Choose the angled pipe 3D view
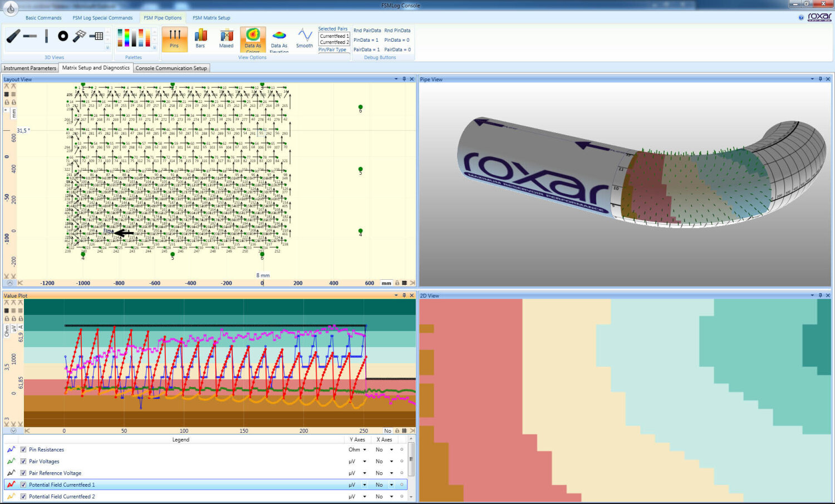Viewport: 835px width, 504px height. tap(13, 36)
